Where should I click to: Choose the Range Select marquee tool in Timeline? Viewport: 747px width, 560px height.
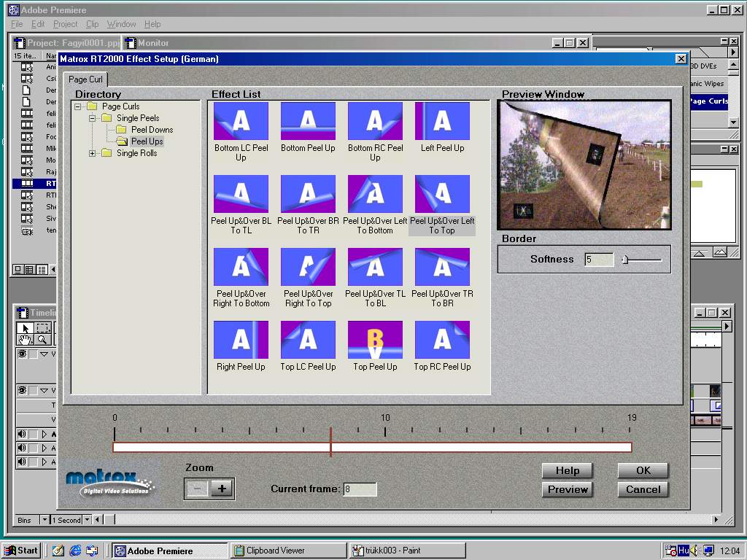[43, 327]
